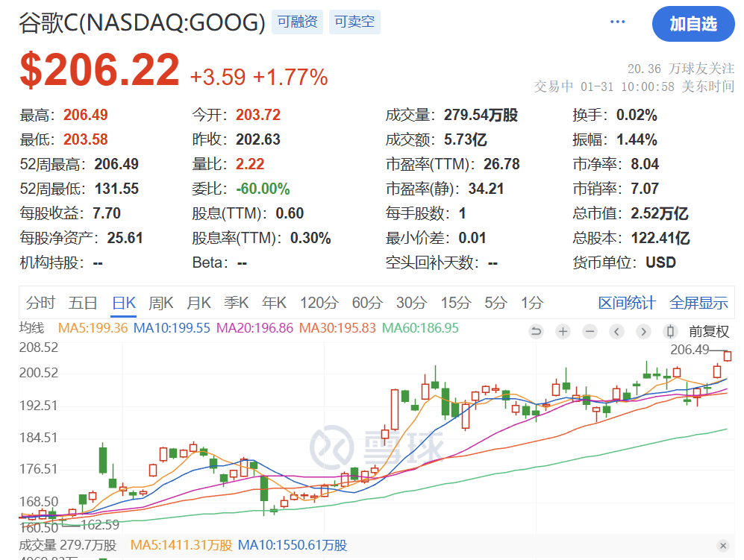Click the 总股本 value 122.41亿
744x560 pixels.
click(660, 238)
